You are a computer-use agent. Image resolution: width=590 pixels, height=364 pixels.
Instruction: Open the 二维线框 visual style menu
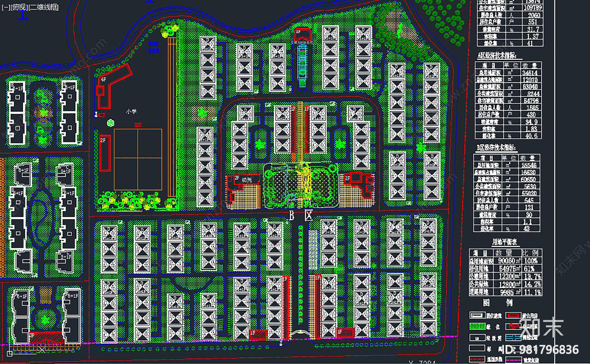pyautogui.click(x=44, y=7)
